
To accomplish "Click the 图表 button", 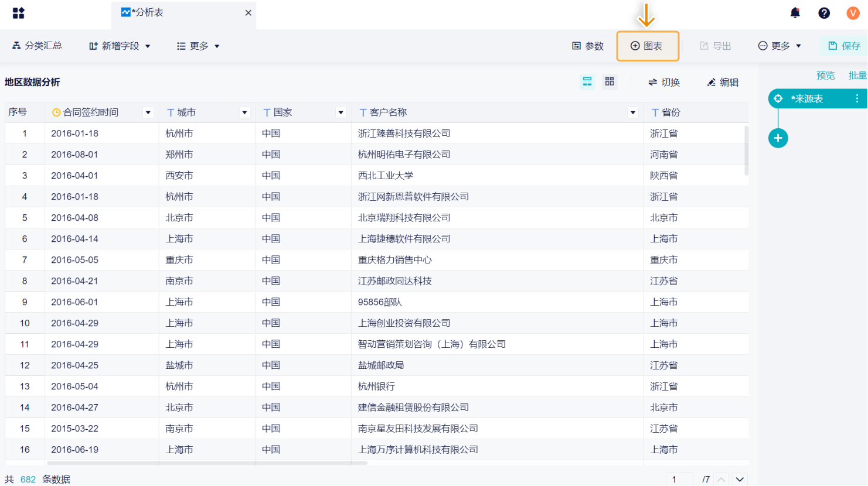I will click(x=648, y=46).
